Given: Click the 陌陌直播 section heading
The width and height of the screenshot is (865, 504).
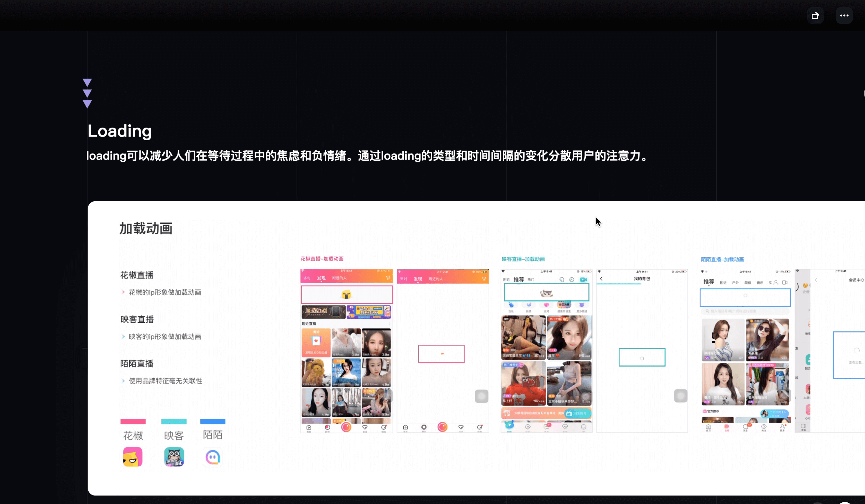Looking at the screenshot, I should pyautogui.click(x=137, y=363).
